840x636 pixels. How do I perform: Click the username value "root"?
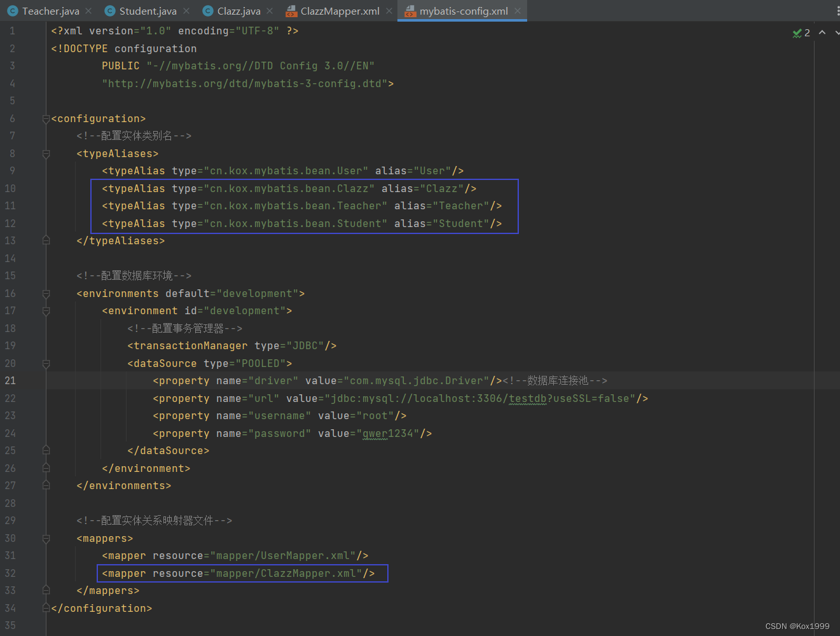tap(375, 415)
